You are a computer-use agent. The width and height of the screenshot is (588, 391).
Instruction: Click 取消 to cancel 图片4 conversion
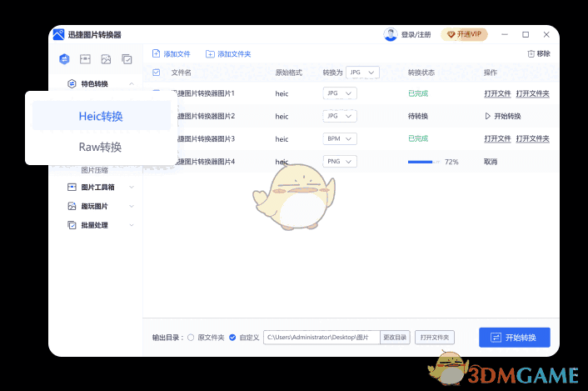[x=491, y=162]
